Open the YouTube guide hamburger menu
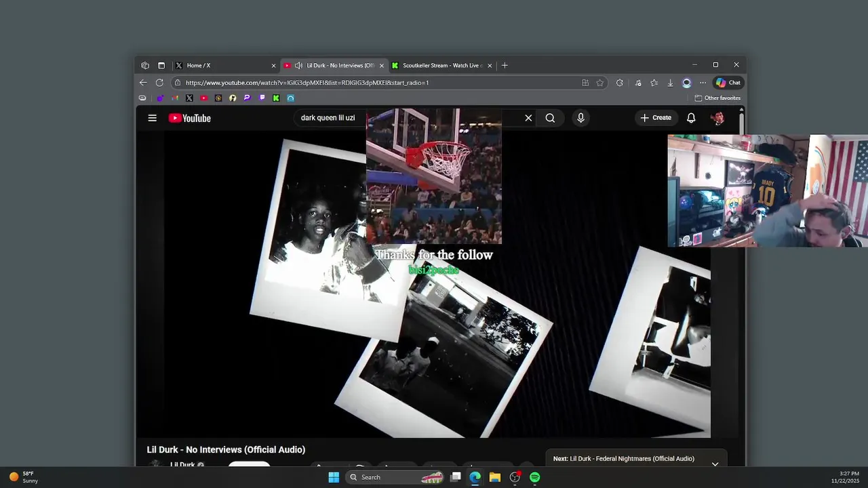This screenshot has height=488, width=868. [x=153, y=118]
